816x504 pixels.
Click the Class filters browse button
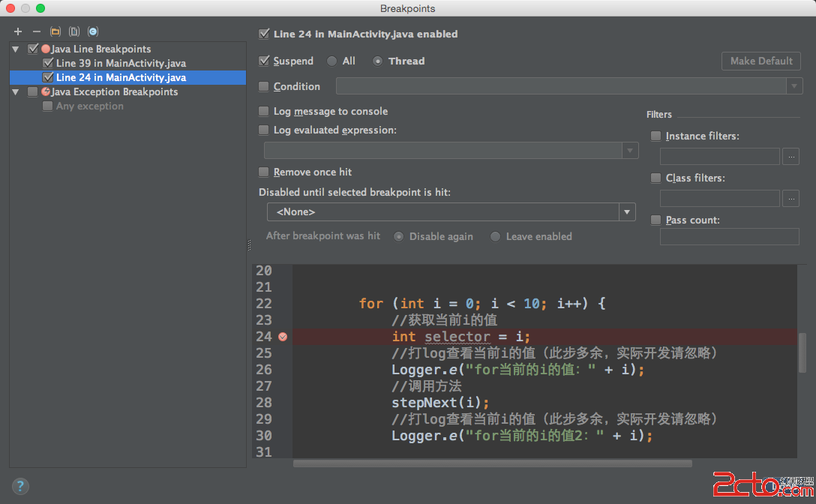[790, 199]
